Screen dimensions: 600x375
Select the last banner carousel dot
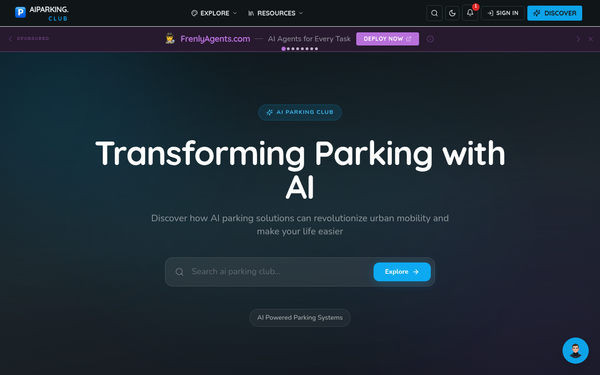click(x=316, y=49)
